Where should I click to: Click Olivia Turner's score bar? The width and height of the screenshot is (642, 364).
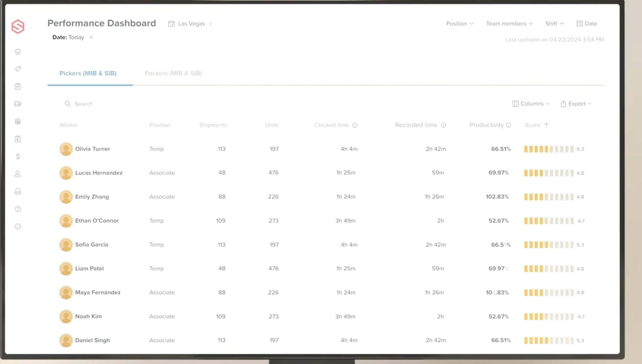tap(549, 149)
